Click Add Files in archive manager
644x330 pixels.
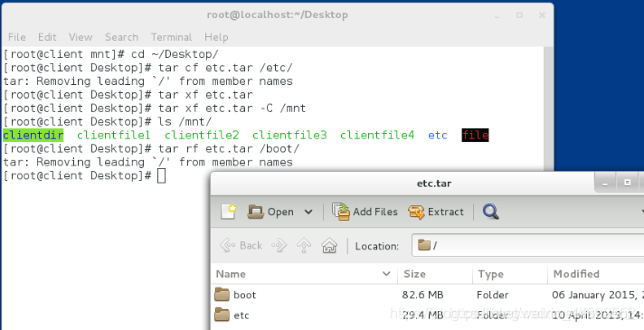click(x=365, y=212)
